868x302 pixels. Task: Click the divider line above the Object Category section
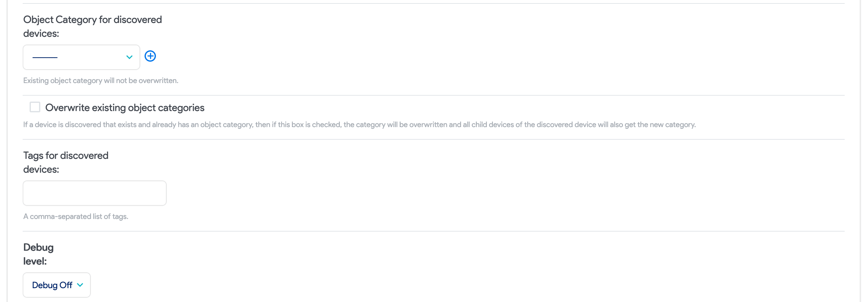click(433, 4)
